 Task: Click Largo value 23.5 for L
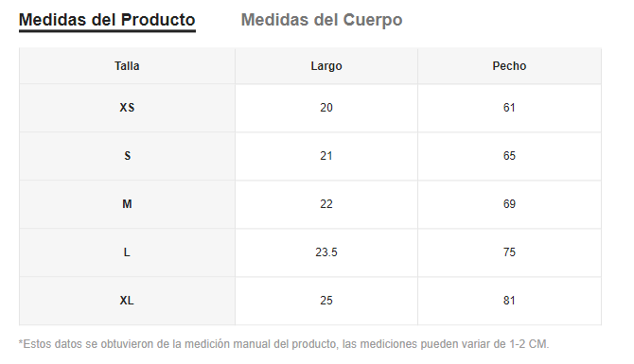point(326,252)
